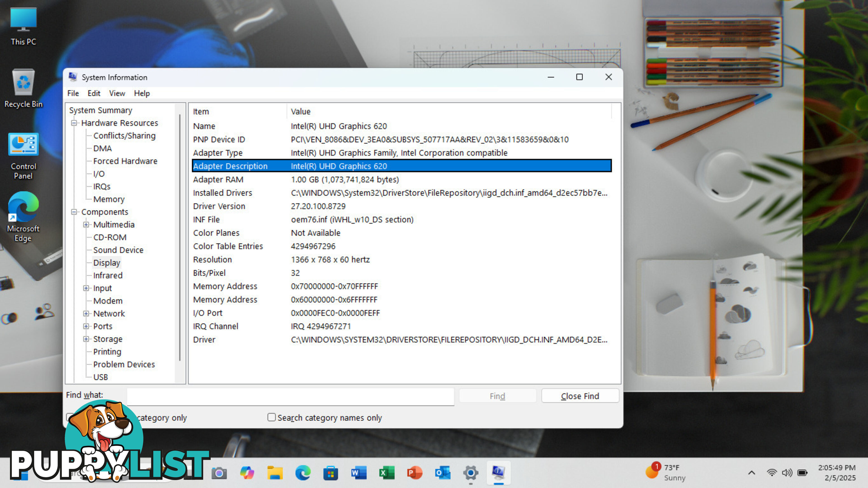Click the System Information title bar icon
The width and height of the screenshot is (868, 488).
[x=72, y=77]
